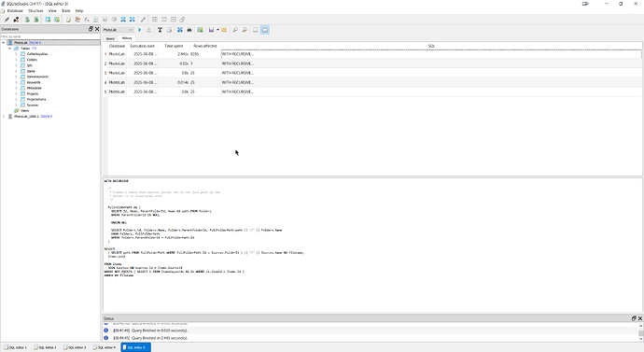Screen dimensions: 644x352
Task: Open the View menu
Action: point(52,10)
